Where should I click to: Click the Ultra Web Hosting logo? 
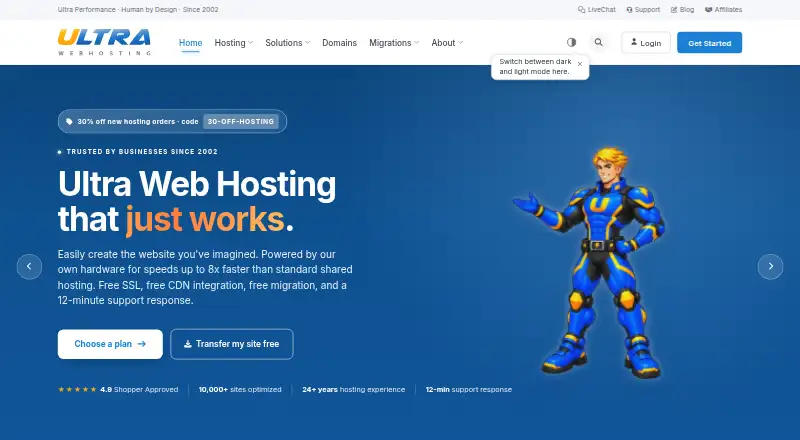104,42
